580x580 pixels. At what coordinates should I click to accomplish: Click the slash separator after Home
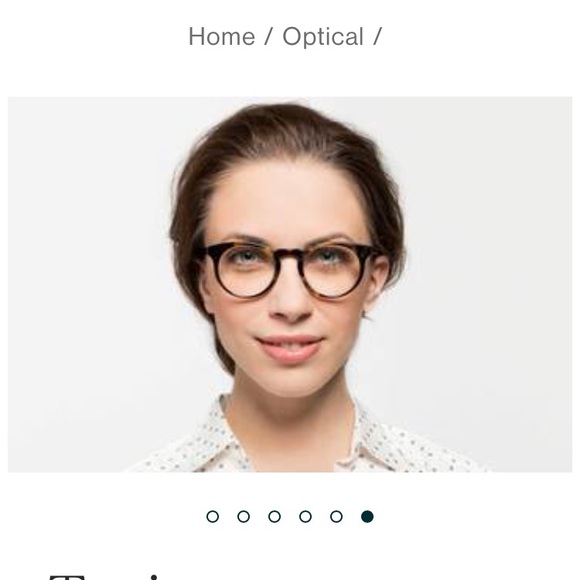[269, 37]
